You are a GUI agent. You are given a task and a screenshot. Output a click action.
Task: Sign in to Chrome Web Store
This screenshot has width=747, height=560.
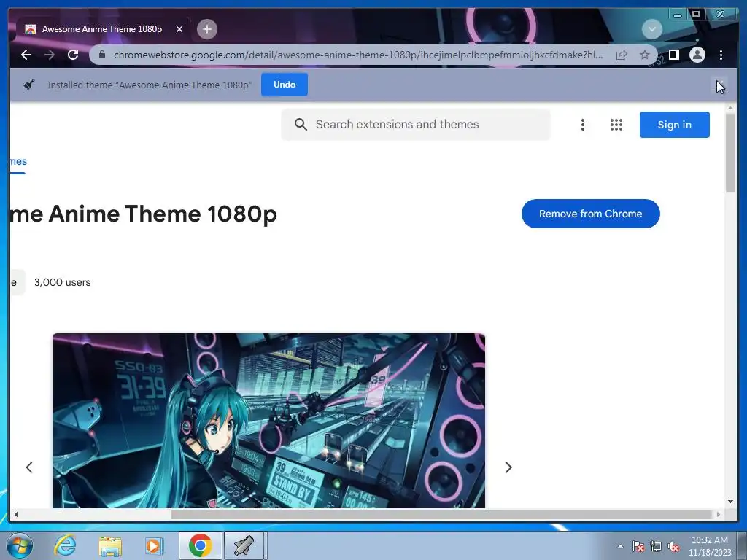[x=674, y=125]
